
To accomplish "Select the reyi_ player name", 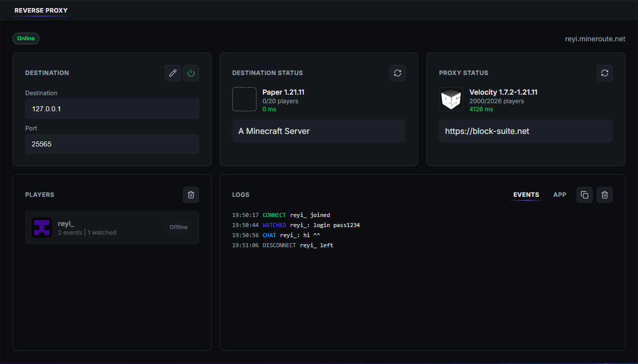I will pyautogui.click(x=66, y=223).
